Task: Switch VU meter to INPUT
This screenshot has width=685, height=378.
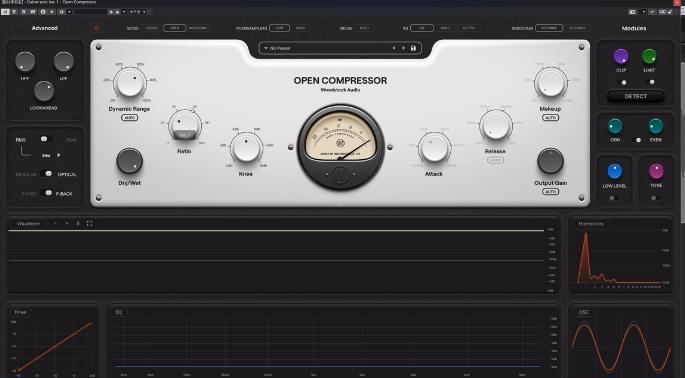Action: [445, 28]
